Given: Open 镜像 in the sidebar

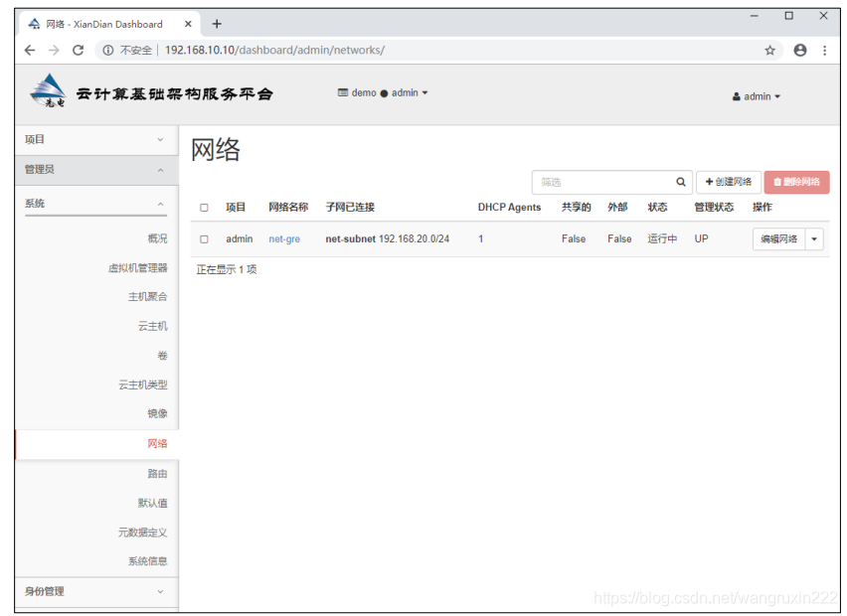Looking at the screenshot, I should (157, 413).
